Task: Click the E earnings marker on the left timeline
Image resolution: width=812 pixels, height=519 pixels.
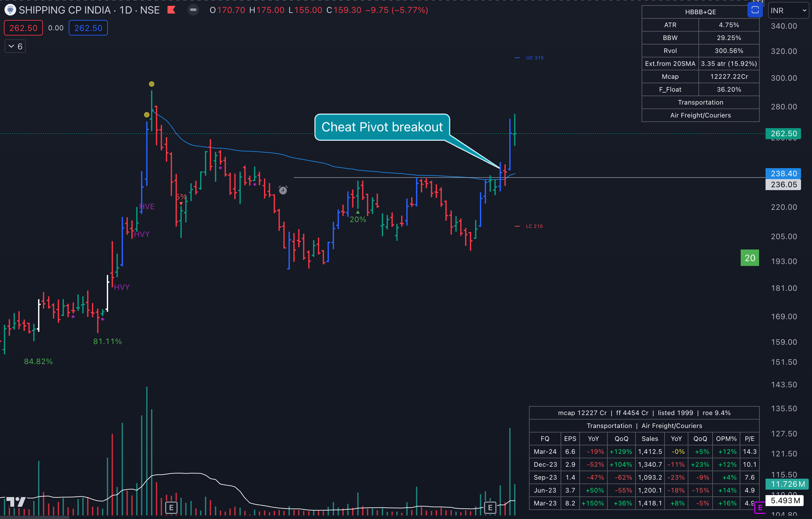Action: pos(171,507)
